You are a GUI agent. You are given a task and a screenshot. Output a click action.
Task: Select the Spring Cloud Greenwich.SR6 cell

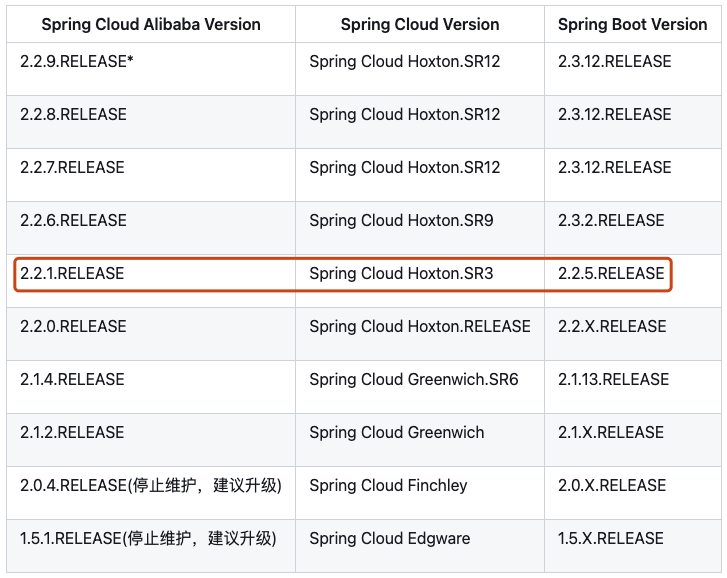point(414,380)
